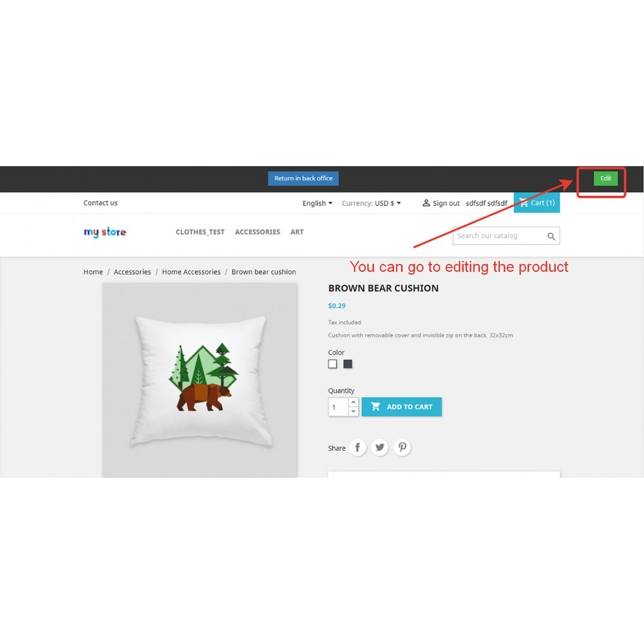Click the Contact us link
The width and height of the screenshot is (644, 644).
click(x=100, y=203)
